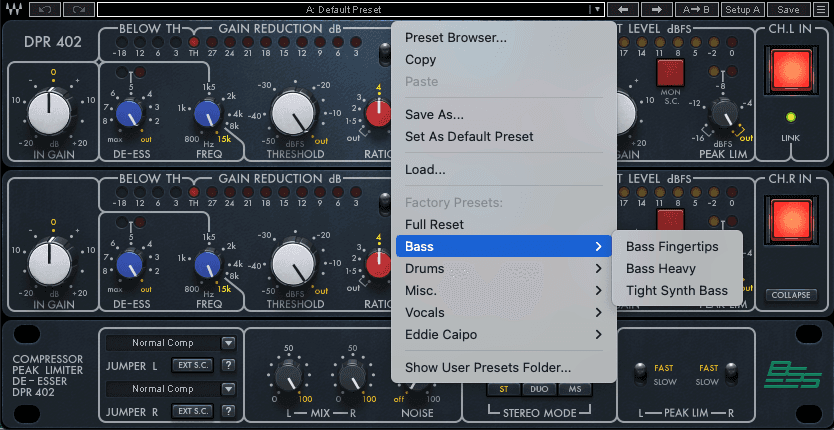This screenshot has height=430, width=834.
Task: Expand the Eddie Caipo presets submenu
Action: point(504,335)
